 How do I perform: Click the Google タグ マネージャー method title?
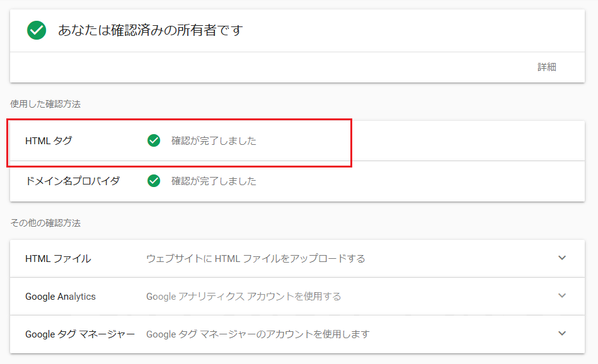80,334
